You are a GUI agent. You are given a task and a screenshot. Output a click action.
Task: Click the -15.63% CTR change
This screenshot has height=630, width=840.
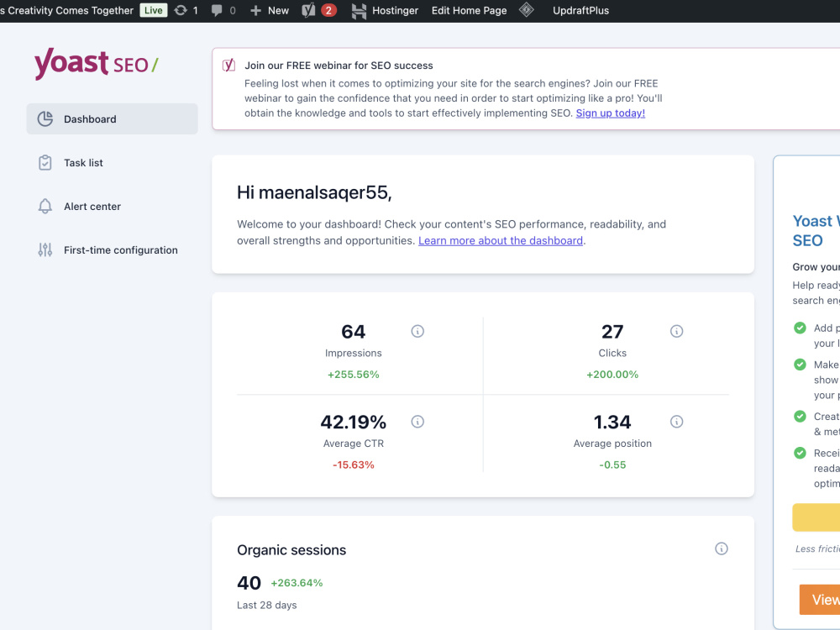click(x=353, y=465)
